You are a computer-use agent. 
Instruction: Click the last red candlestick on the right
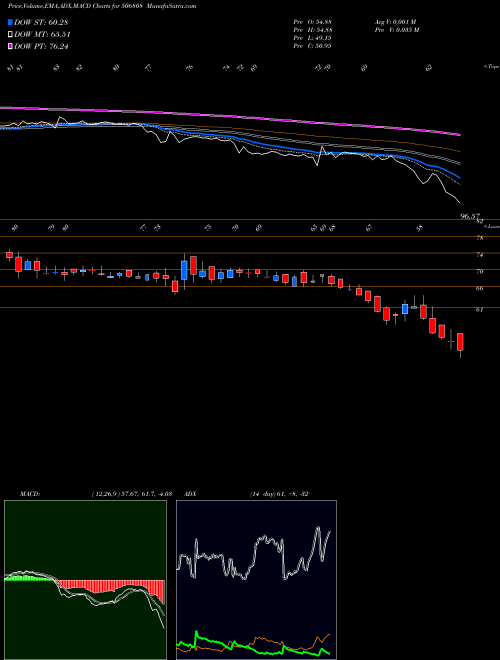[460, 342]
